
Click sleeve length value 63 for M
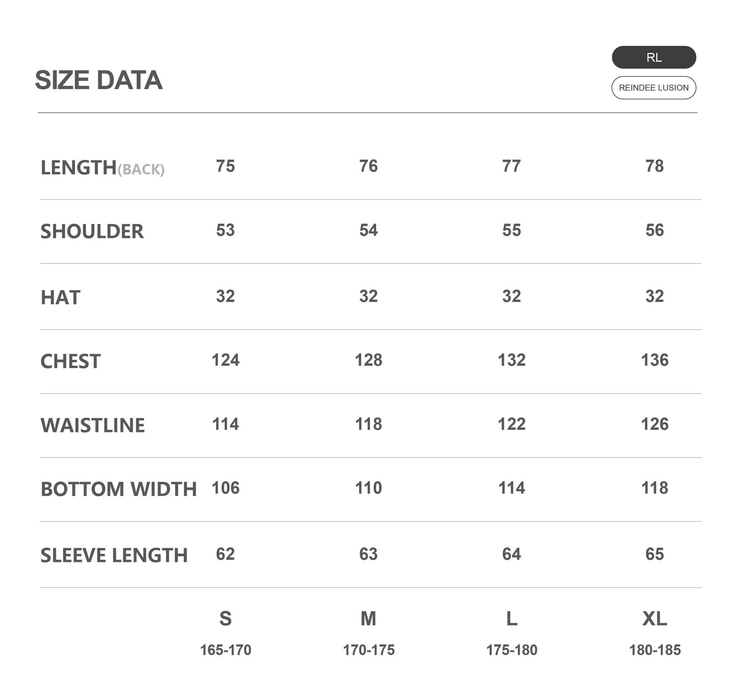pos(368,554)
